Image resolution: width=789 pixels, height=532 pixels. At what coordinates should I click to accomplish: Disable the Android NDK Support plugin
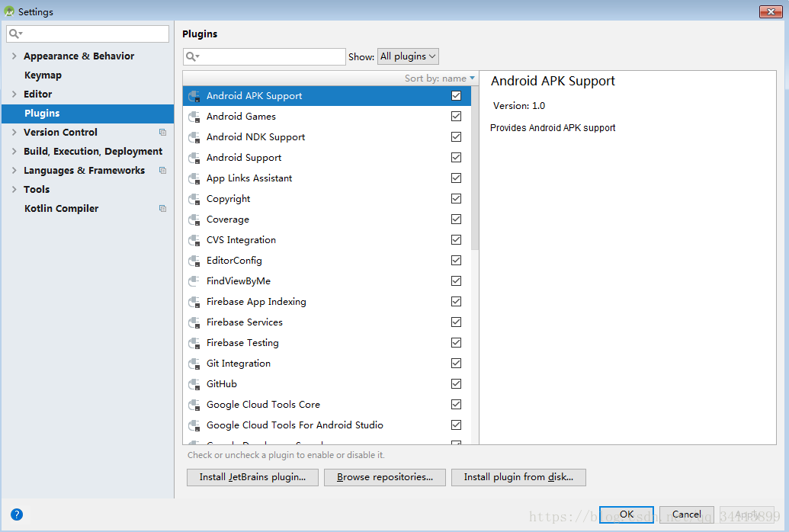pos(456,136)
